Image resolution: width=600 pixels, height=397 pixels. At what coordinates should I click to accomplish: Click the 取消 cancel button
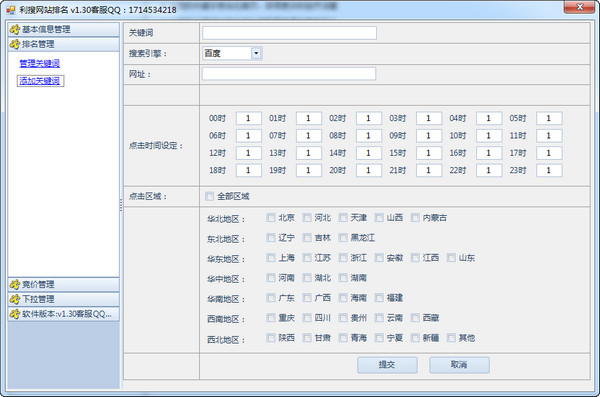(x=459, y=365)
